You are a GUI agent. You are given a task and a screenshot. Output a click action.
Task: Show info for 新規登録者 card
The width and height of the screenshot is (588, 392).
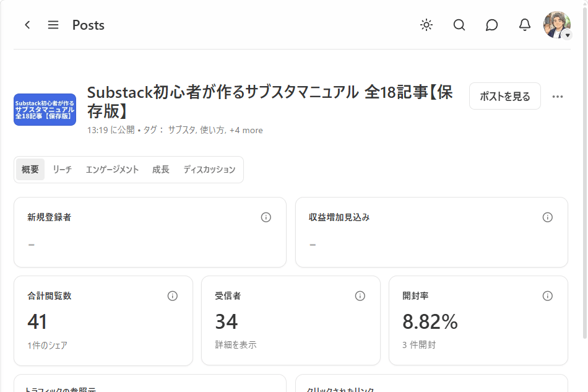tap(266, 217)
